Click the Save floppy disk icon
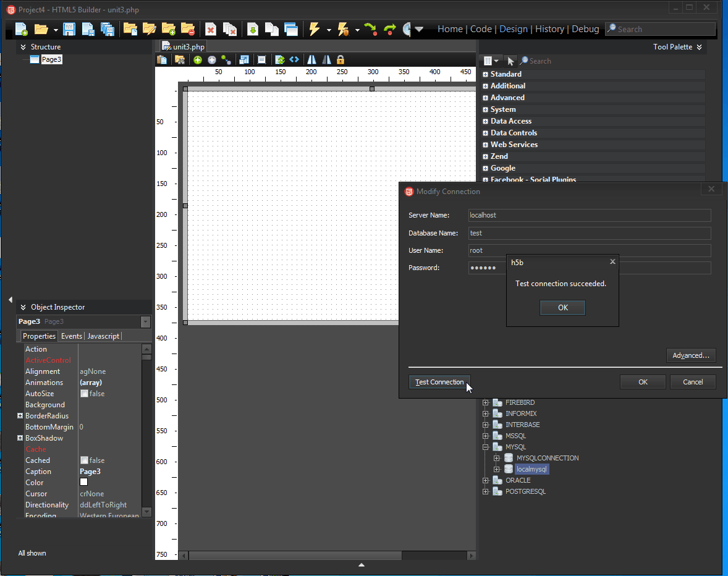This screenshot has height=576, width=728. pyautogui.click(x=69, y=29)
